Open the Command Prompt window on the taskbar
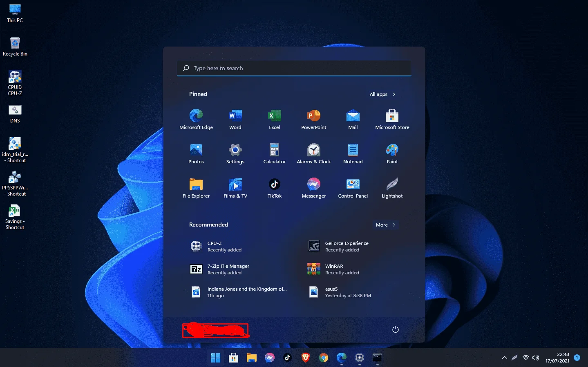The width and height of the screenshot is (588, 367). pyautogui.click(x=377, y=358)
